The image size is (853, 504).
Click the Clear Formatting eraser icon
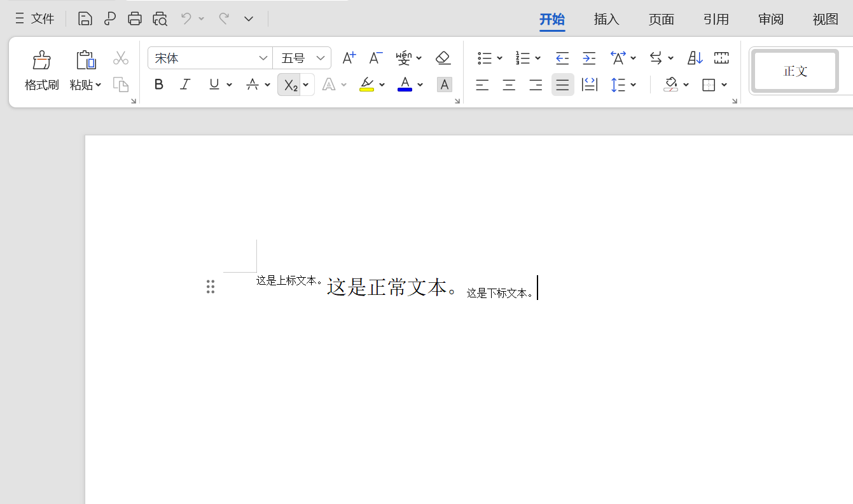click(x=443, y=58)
